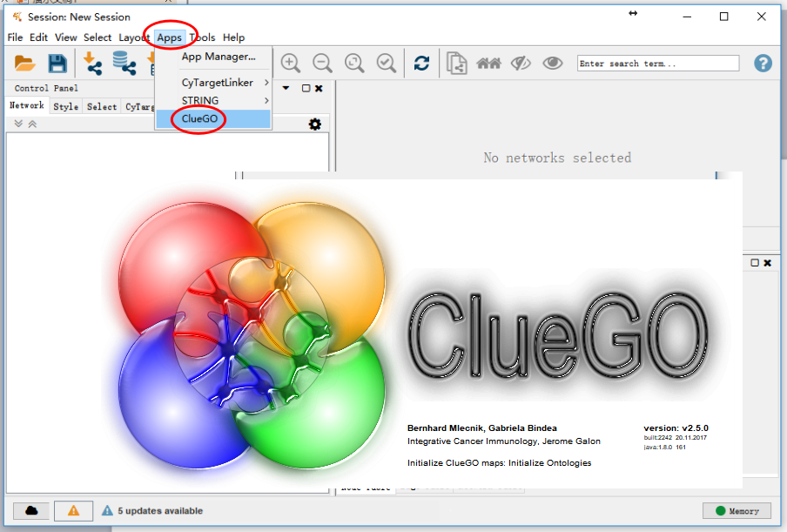Create new network from selection icon

click(x=457, y=64)
